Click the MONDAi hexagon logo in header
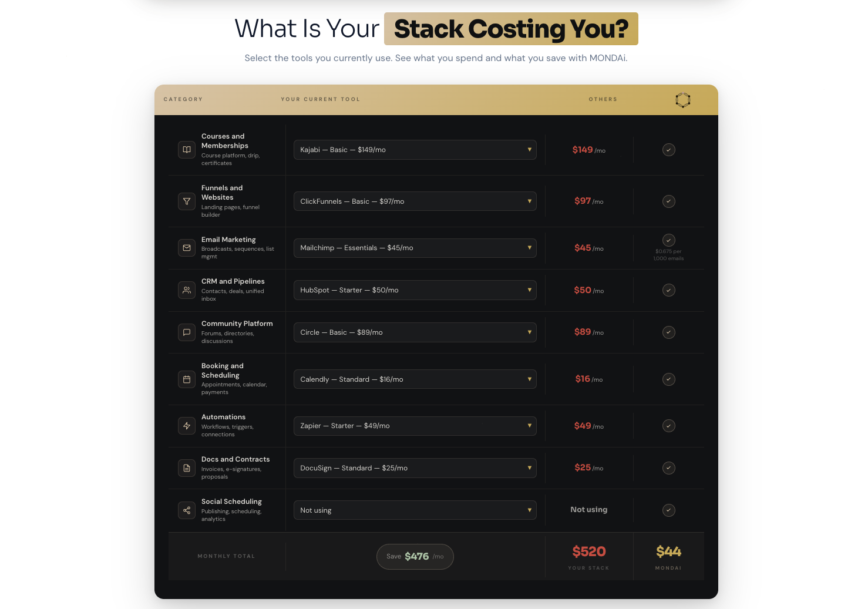This screenshot has width=868, height=609. [x=682, y=100]
